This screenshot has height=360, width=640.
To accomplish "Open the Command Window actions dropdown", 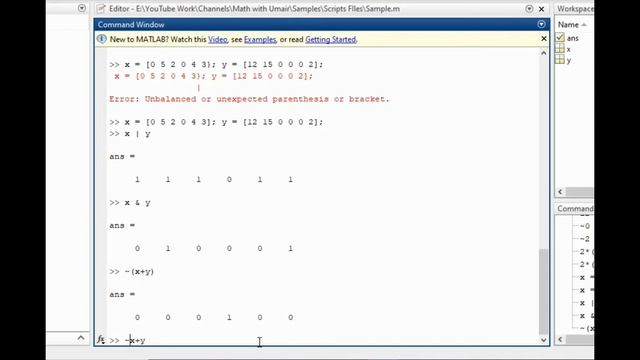I will [x=541, y=24].
